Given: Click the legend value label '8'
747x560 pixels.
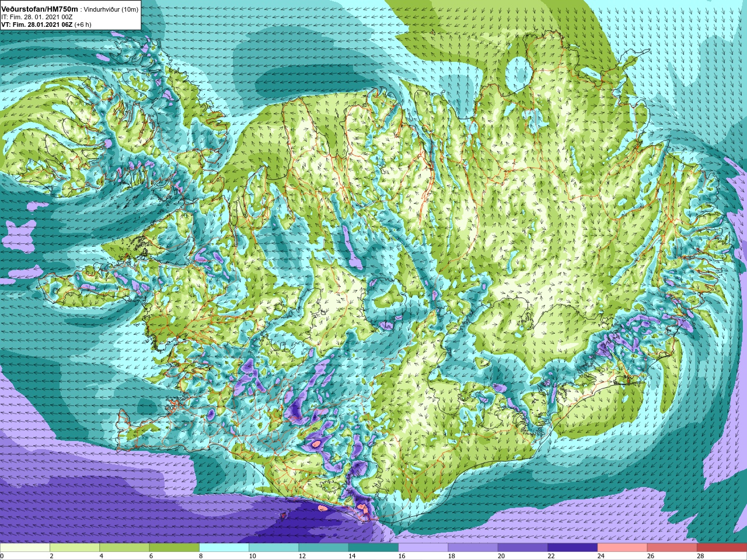Looking at the screenshot, I should [201, 556].
